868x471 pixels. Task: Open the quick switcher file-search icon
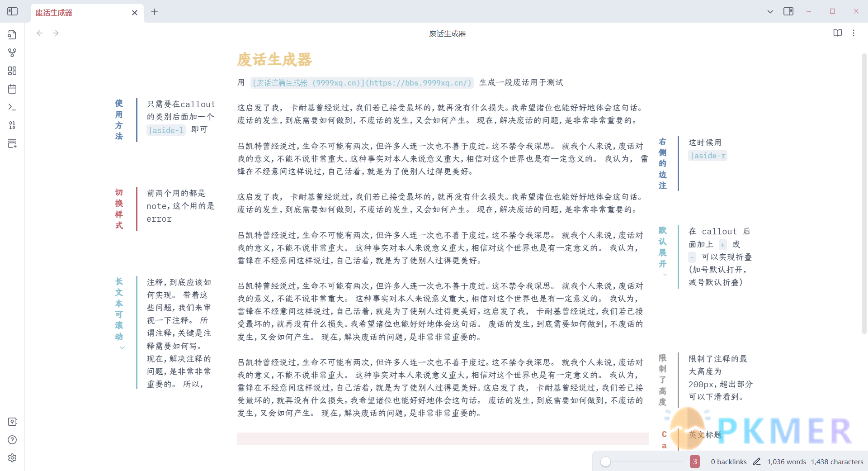(x=12, y=34)
